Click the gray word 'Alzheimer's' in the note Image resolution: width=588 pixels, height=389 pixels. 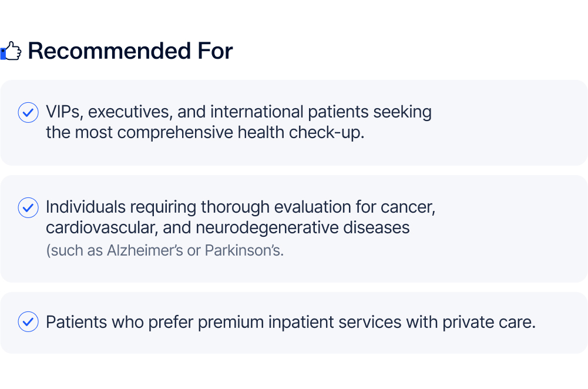(150, 250)
